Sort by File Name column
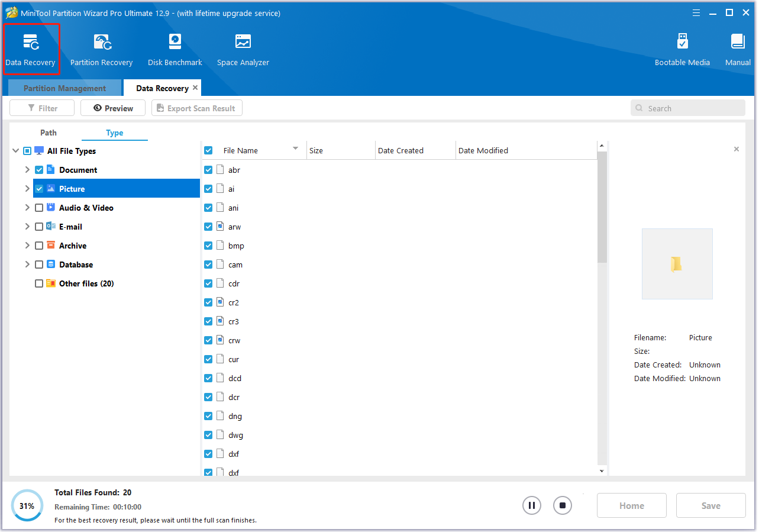Screen dimensions: 759x532 [x=254, y=150]
